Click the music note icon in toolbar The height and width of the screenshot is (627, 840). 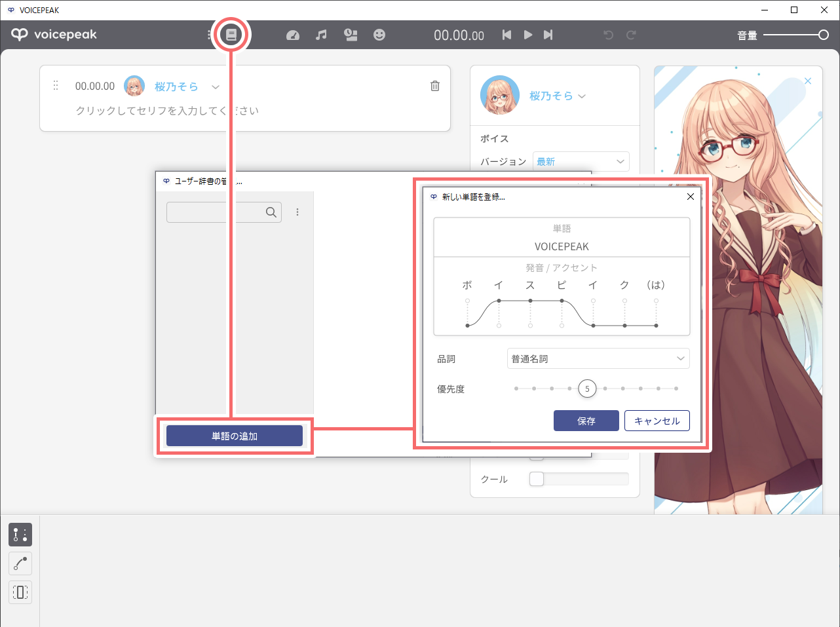point(321,35)
